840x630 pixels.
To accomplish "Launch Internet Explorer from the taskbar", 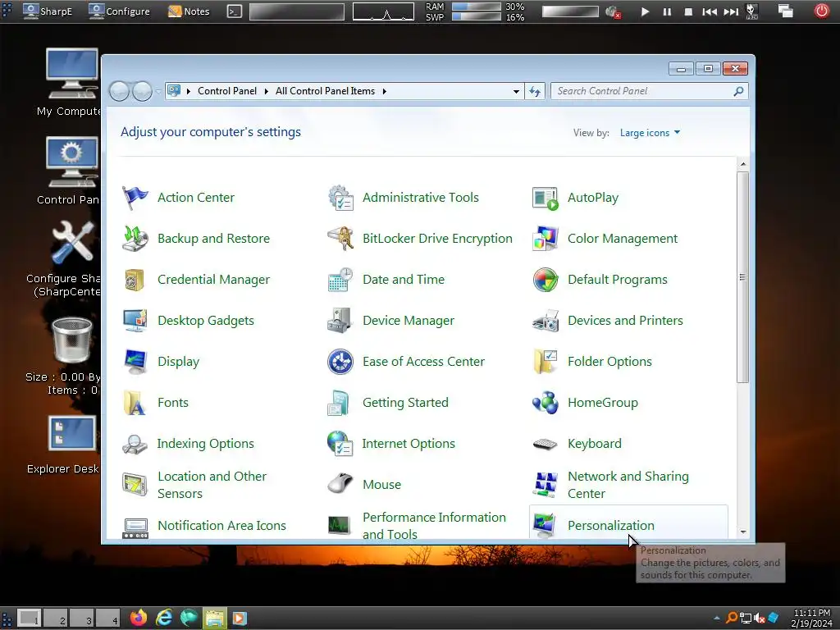I will (x=164, y=618).
